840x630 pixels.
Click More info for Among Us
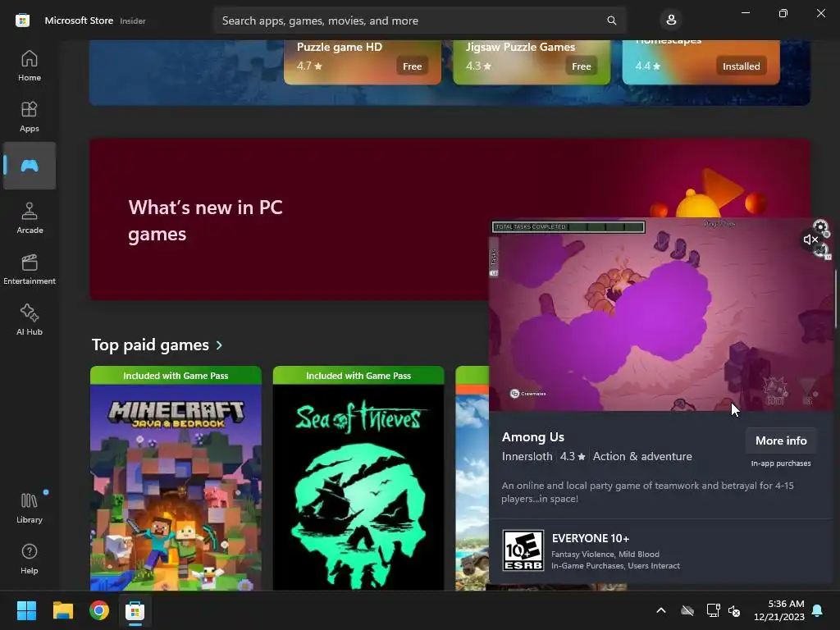coord(781,441)
